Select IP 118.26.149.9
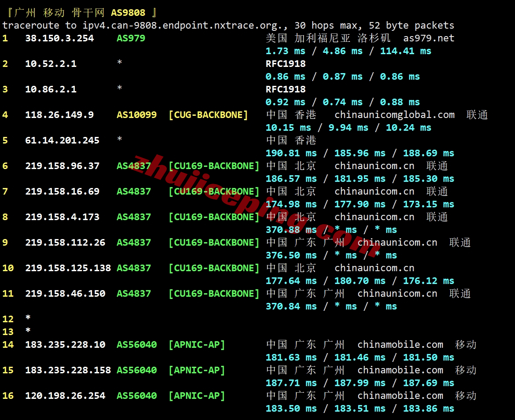 click(59, 115)
